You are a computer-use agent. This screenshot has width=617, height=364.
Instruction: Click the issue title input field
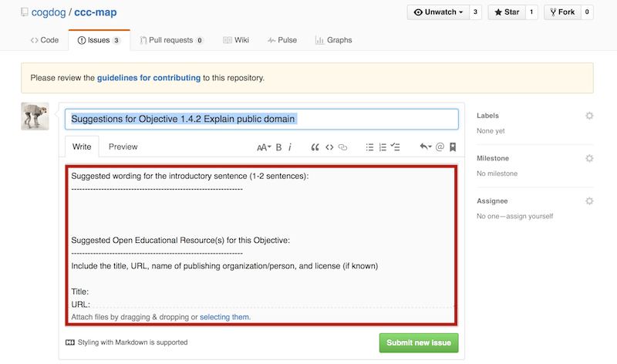click(x=261, y=119)
